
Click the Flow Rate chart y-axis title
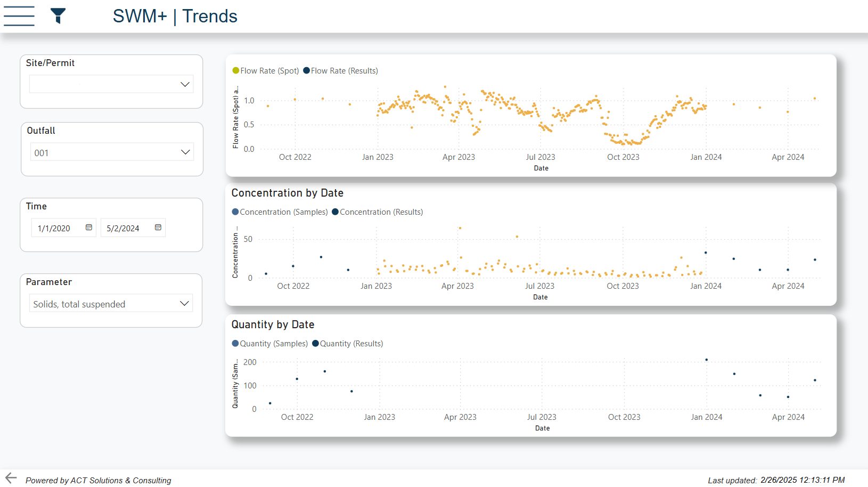click(x=236, y=117)
